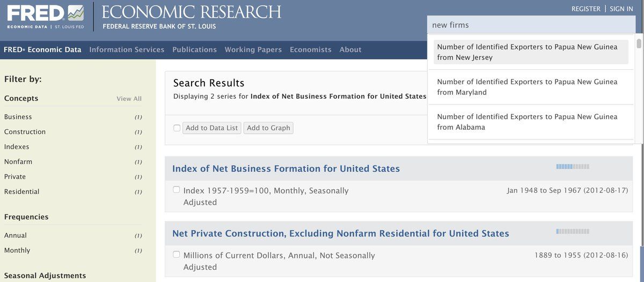Open the Information Services menu
Screen dimensions: 644x282
127,50
